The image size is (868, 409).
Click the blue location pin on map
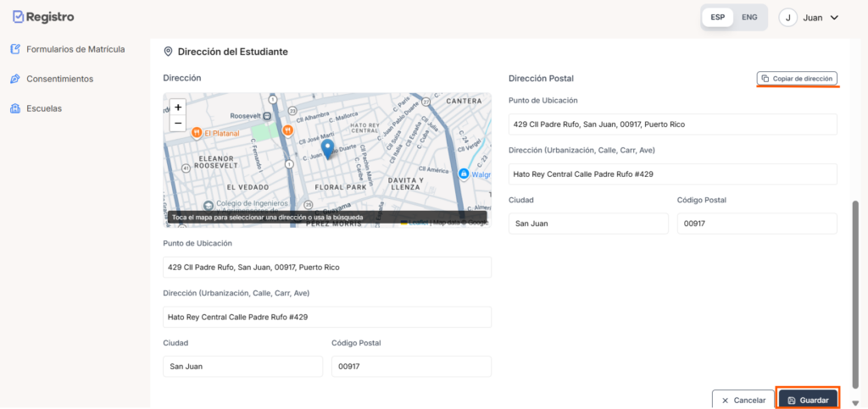(x=327, y=149)
